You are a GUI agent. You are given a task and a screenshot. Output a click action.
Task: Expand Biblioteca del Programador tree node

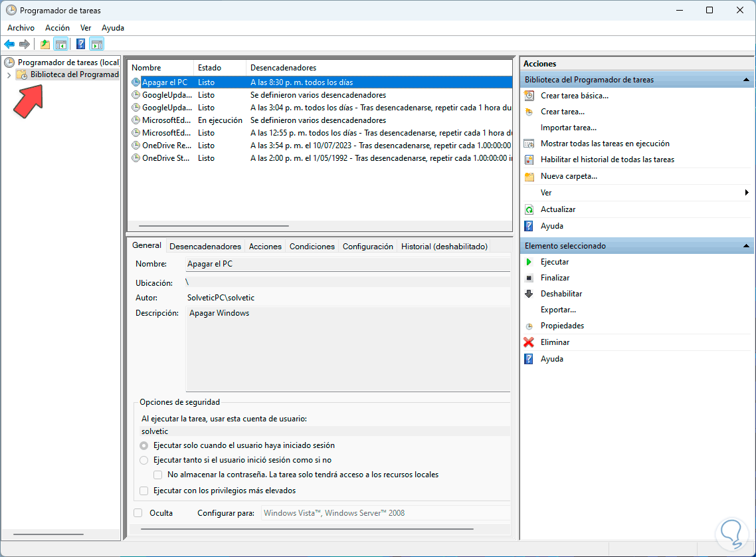click(x=9, y=75)
